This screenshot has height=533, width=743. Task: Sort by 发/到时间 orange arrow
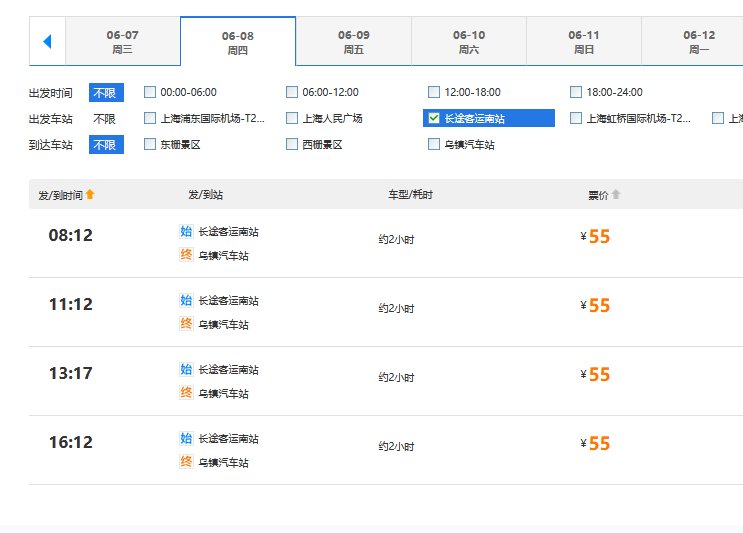(90, 194)
